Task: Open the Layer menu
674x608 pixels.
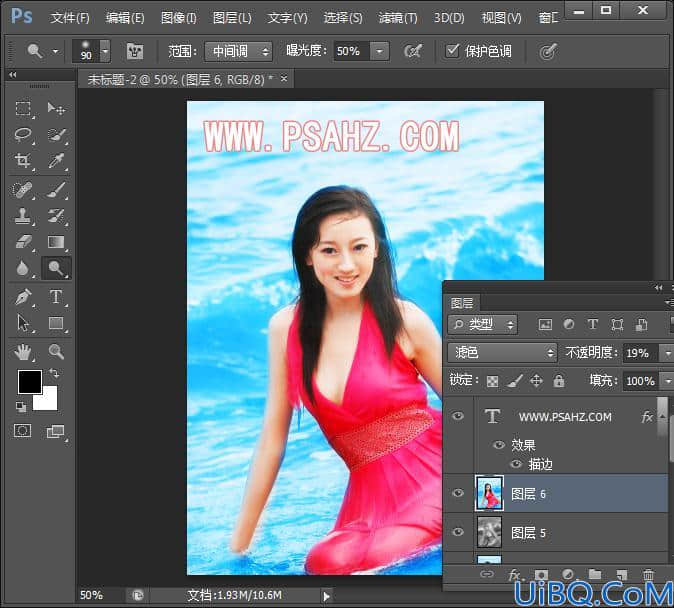Action: tap(232, 18)
